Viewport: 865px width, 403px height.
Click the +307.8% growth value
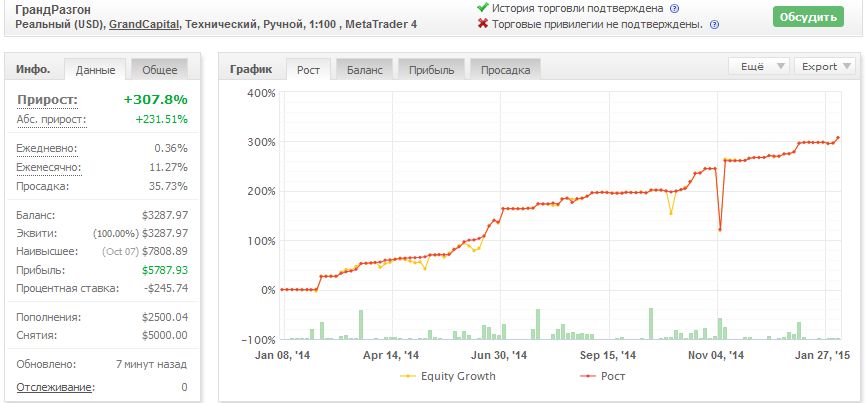click(x=156, y=100)
